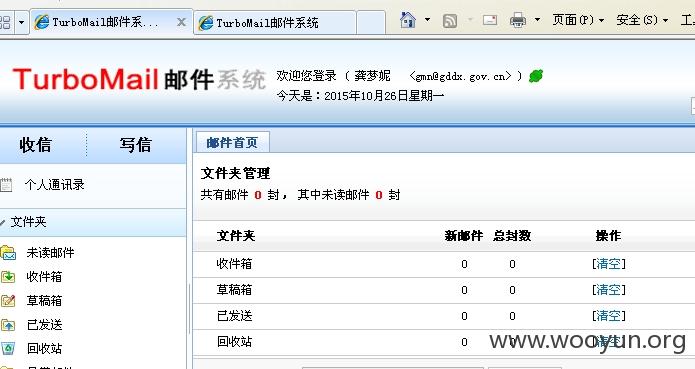Open 回收站 in the sidebar
This screenshot has height=369, width=695.
(x=44, y=349)
